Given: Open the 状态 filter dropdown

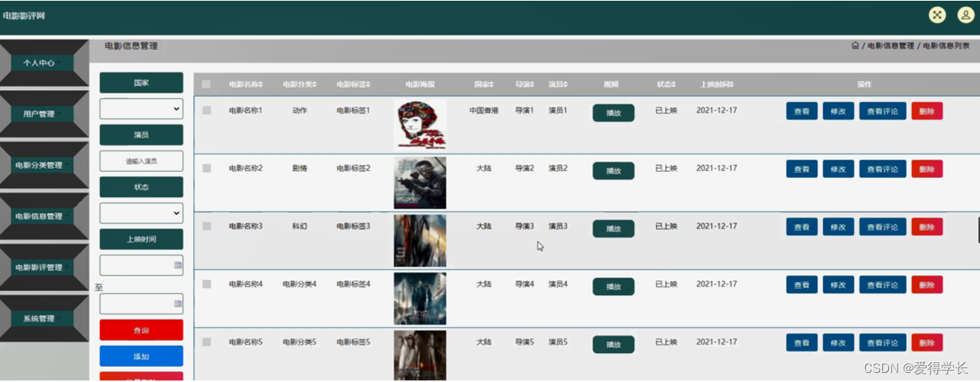Looking at the screenshot, I should (141, 212).
